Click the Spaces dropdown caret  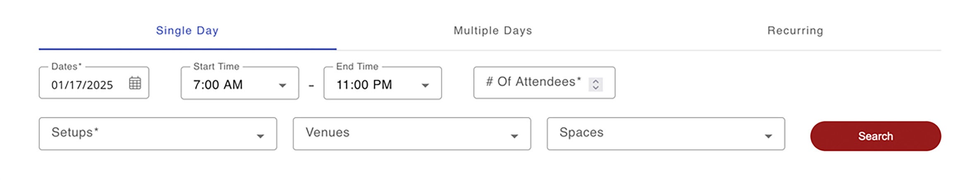point(769,136)
